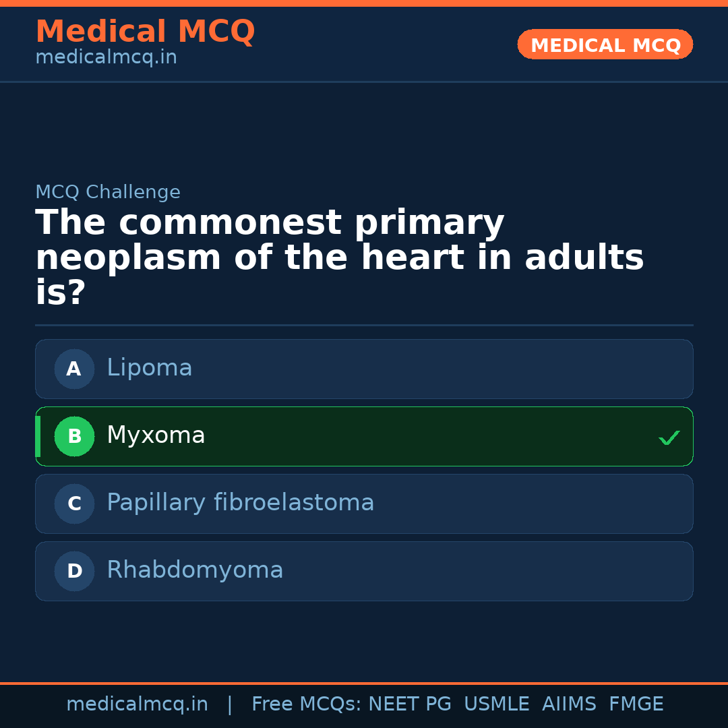Click the letter A option circle
This screenshot has width=728, height=728.
[74, 369]
